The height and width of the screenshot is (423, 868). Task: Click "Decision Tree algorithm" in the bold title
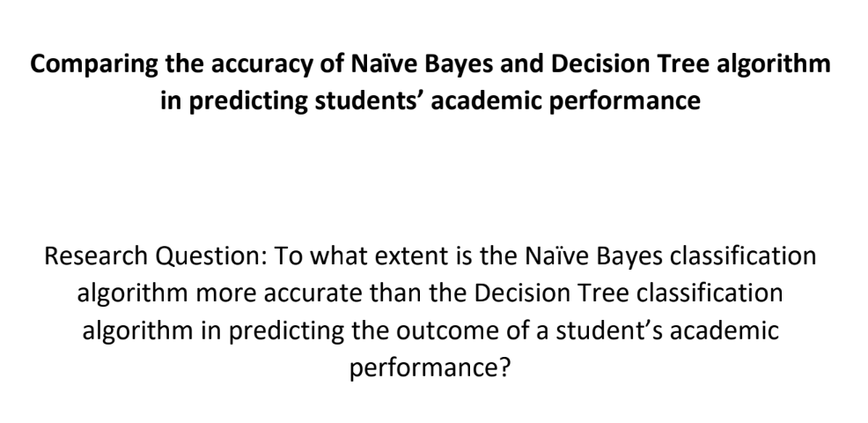pyautogui.click(x=690, y=64)
